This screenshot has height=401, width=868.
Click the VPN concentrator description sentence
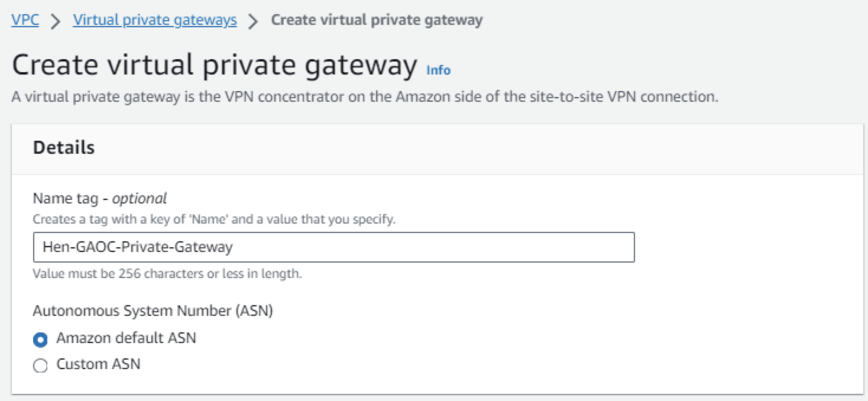365,97
